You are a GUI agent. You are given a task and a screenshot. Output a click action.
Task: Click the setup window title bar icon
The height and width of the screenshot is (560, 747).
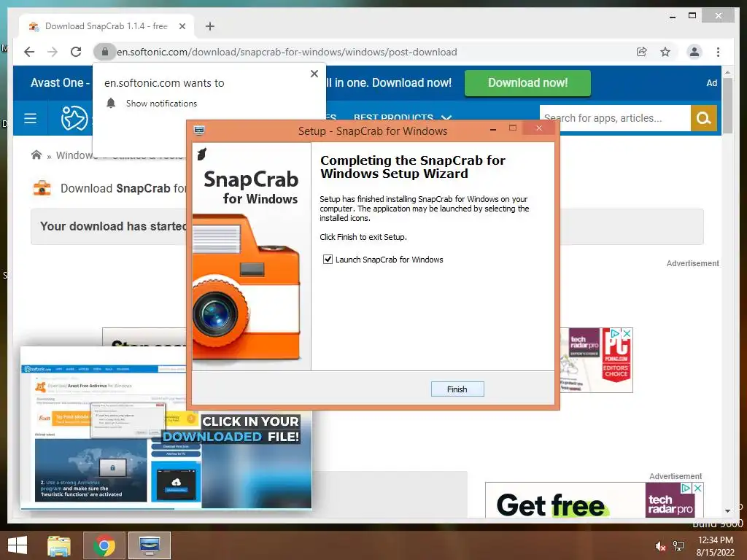point(199,131)
